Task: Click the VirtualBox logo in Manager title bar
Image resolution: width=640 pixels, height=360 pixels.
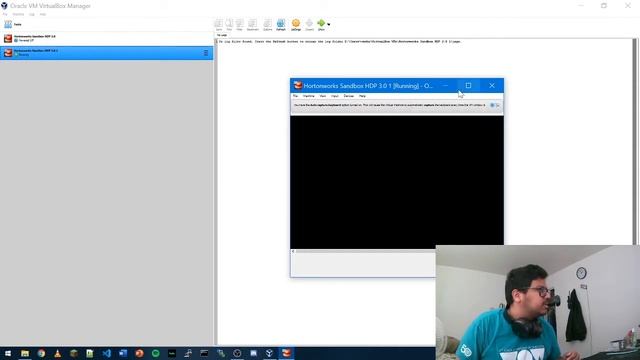Action: pyautogui.click(x=4, y=6)
